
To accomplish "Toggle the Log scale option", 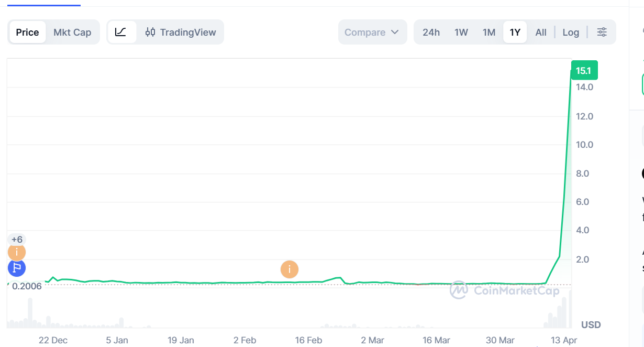I will (571, 32).
